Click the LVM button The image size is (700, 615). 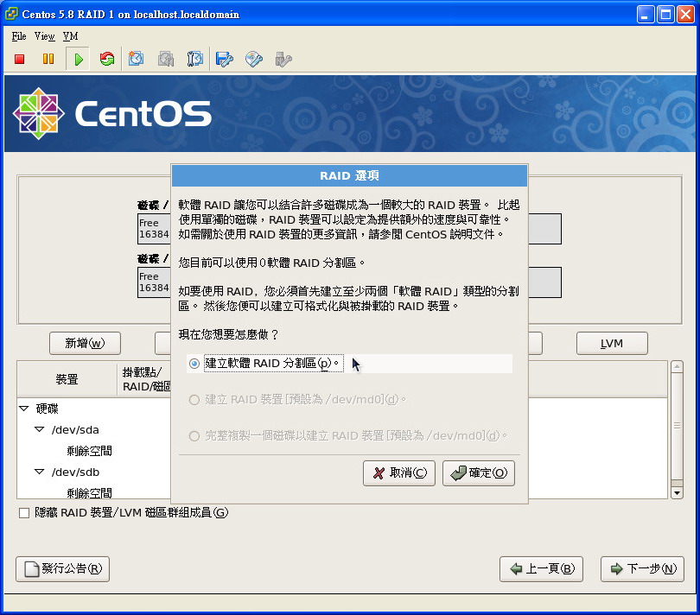[612, 343]
